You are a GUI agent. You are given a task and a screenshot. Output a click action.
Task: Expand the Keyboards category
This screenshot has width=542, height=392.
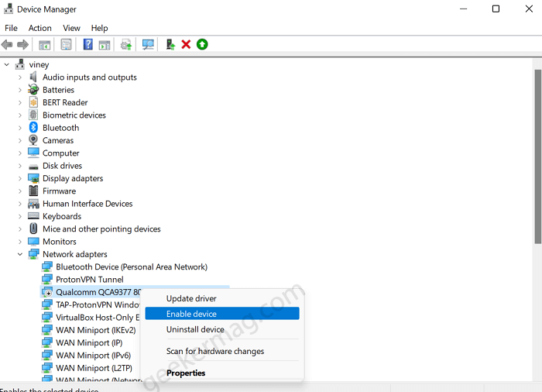[20, 216]
